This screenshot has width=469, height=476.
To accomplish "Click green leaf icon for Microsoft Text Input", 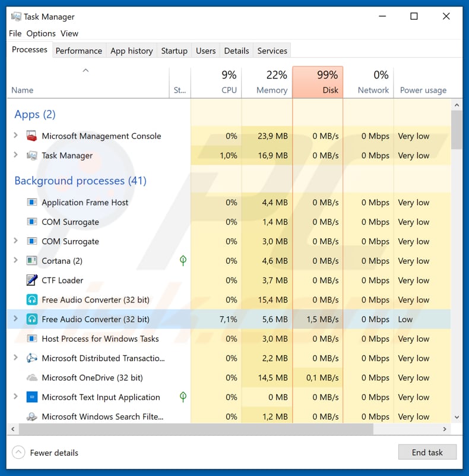I will (x=183, y=396).
